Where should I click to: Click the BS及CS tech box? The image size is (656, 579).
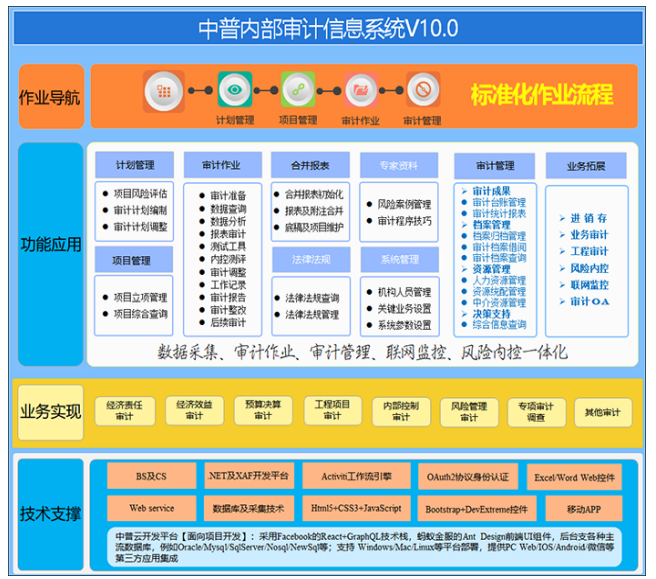(x=151, y=476)
